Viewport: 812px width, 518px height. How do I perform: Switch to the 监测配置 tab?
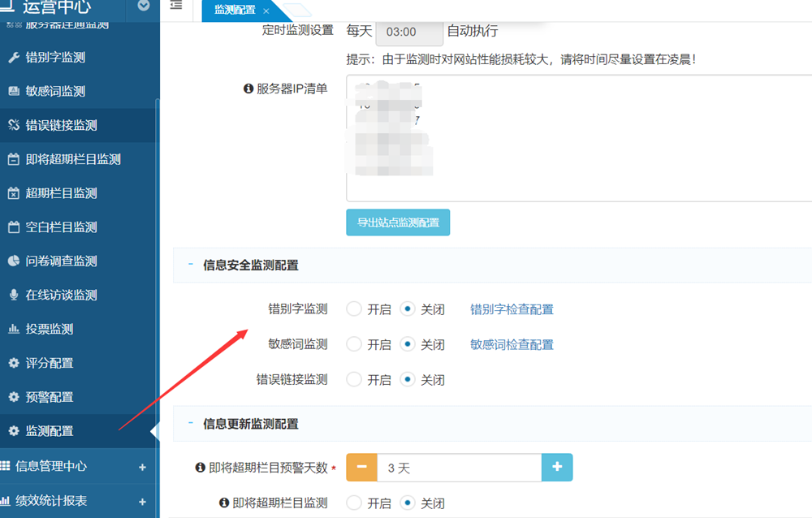[x=234, y=11]
